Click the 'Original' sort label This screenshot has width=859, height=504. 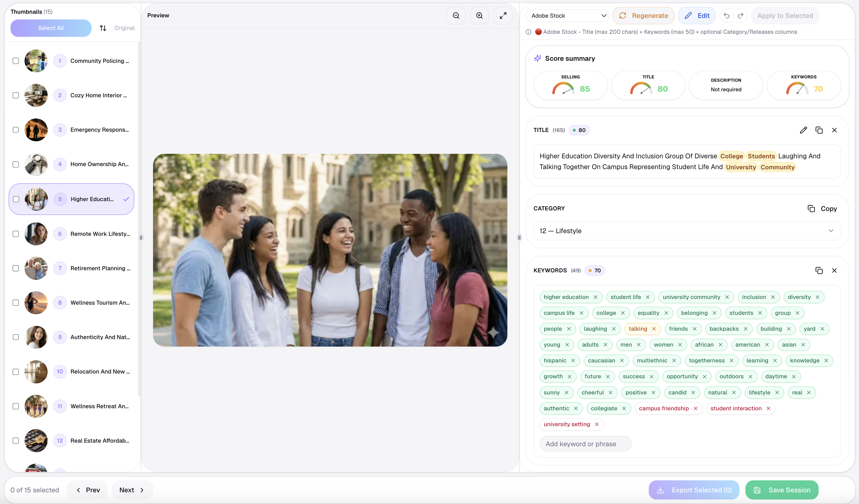click(124, 28)
